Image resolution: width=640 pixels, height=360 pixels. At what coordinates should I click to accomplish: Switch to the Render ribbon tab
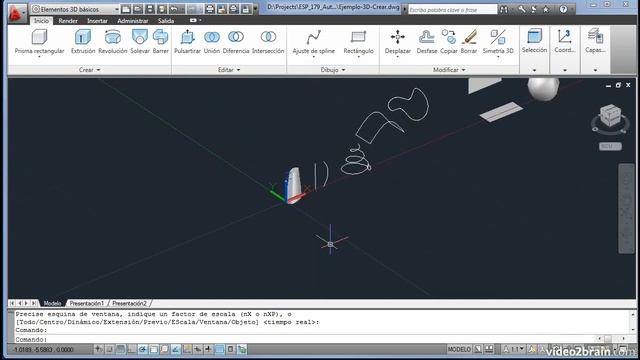pyautogui.click(x=68, y=21)
